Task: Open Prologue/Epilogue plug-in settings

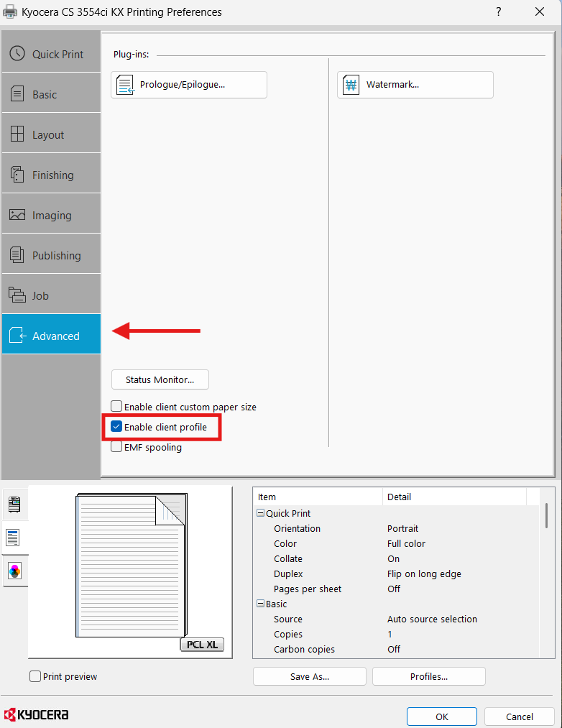Action: [x=189, y=85]
